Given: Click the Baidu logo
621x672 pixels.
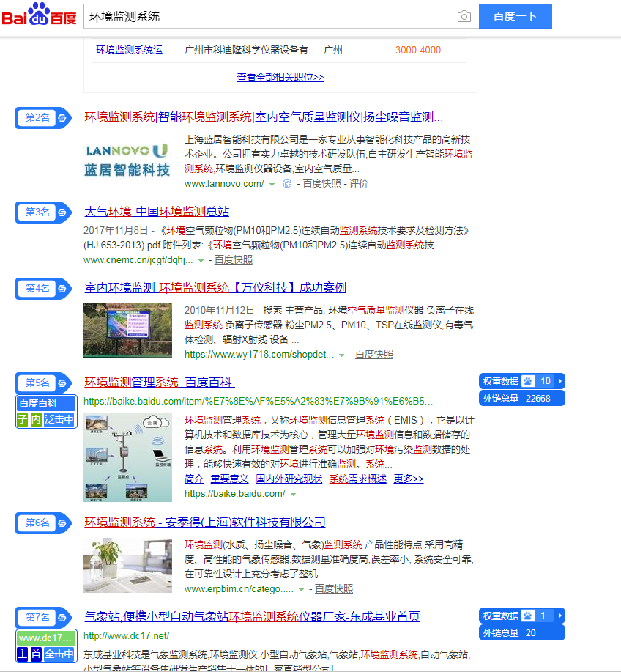Looking at the screenshot, I should pyautogui.click(x=39, y=14).
